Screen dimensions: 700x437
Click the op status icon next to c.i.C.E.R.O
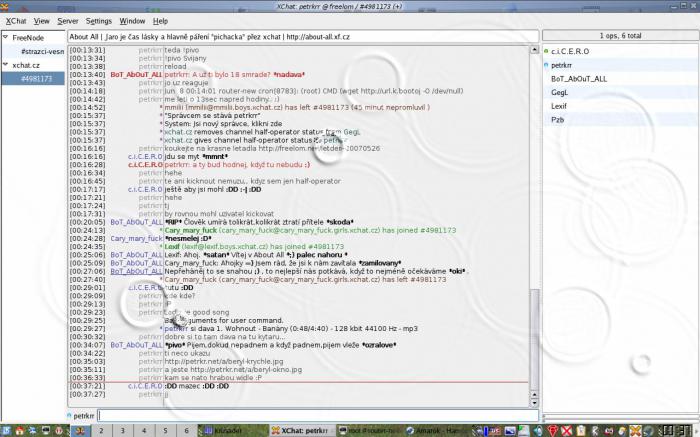(x=546, y=51)
